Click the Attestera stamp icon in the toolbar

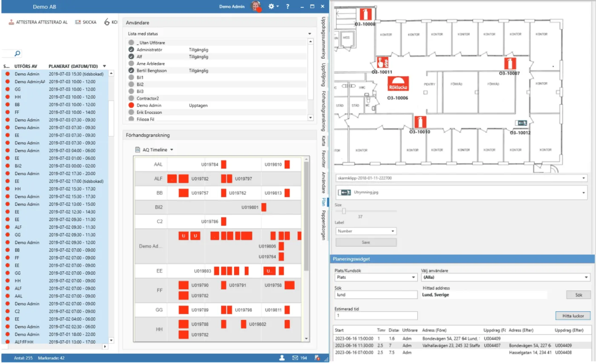11,22
